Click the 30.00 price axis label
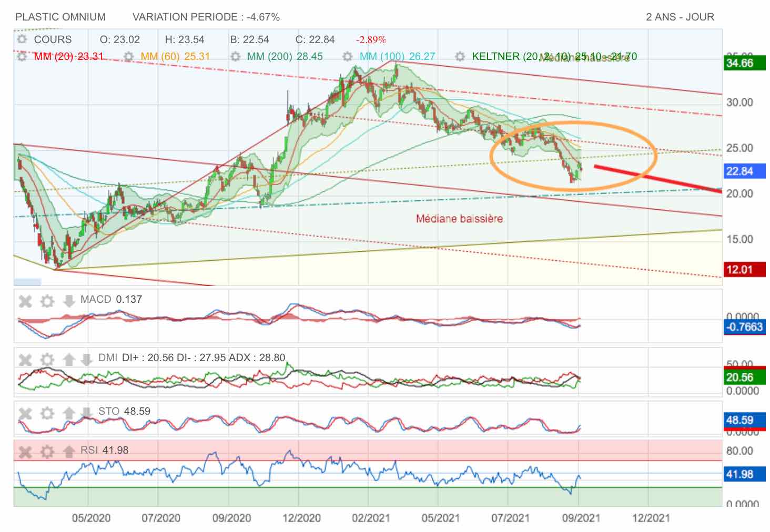Screen dimensions: 770x532 click(739, 103)
